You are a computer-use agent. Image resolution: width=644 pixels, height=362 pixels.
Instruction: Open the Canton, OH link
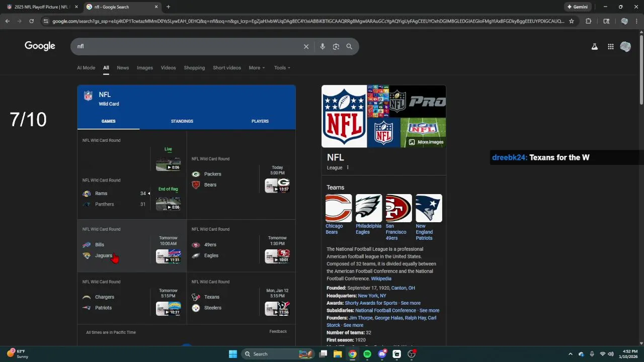click(403, 288)
